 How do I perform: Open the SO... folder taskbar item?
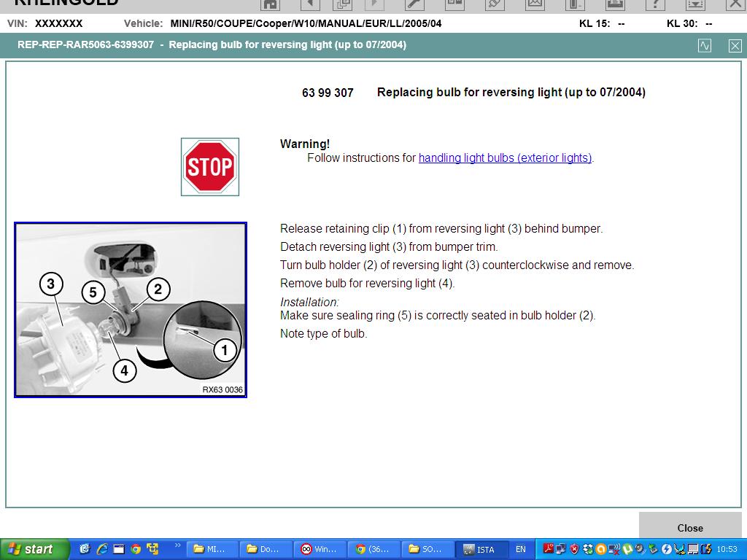click(x=427, y=549)
